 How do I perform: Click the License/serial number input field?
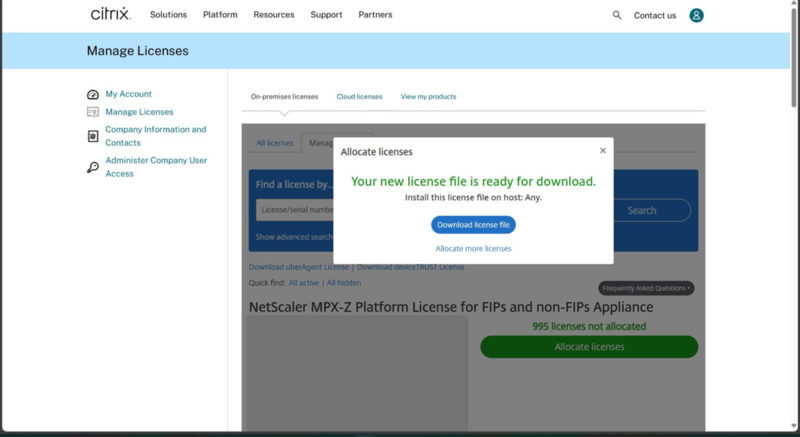295,210
